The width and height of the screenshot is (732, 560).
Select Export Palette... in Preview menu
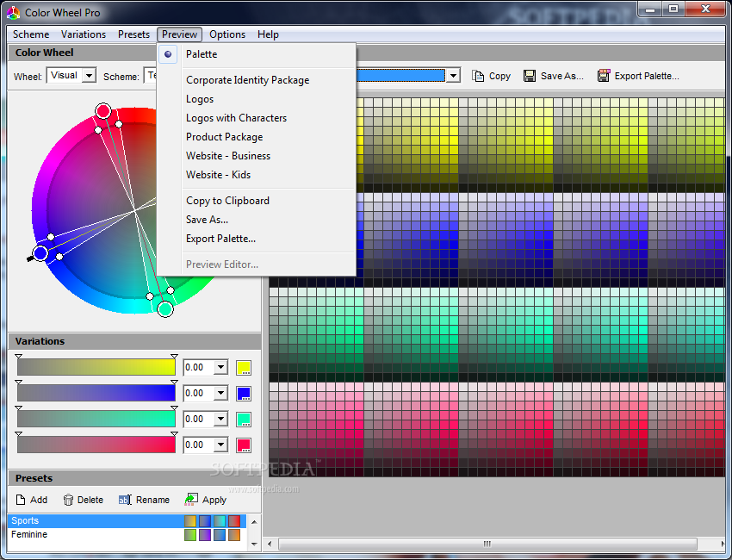(220, 239)
